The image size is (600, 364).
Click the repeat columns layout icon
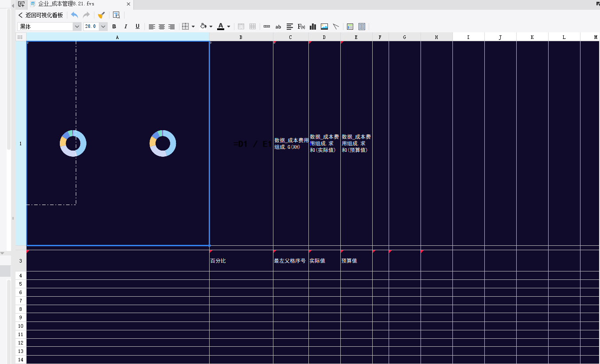[x=362, y=27]
